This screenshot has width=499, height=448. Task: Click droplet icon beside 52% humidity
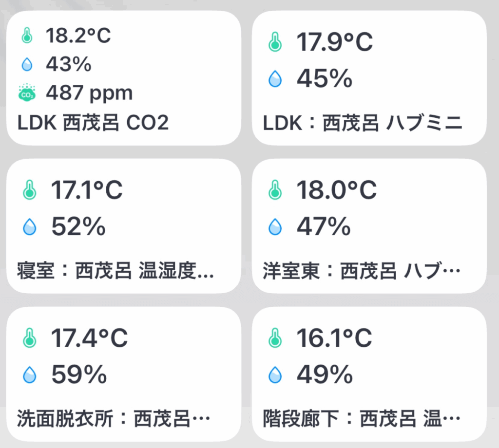30,226
